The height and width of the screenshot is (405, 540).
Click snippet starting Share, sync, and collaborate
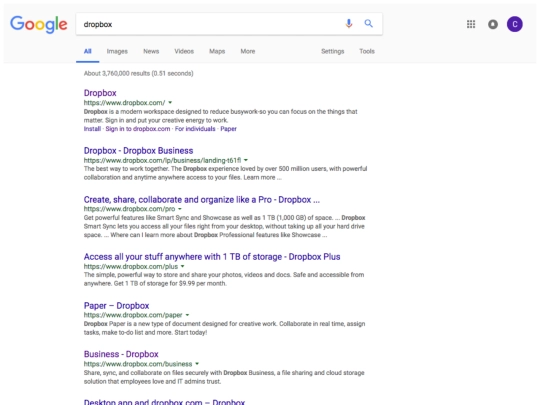point(224,377)
